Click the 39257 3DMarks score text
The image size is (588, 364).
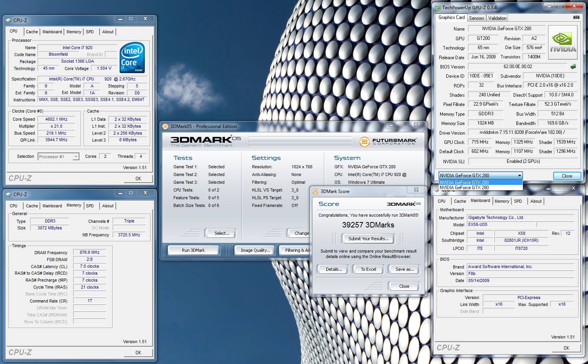coord(368,225)
